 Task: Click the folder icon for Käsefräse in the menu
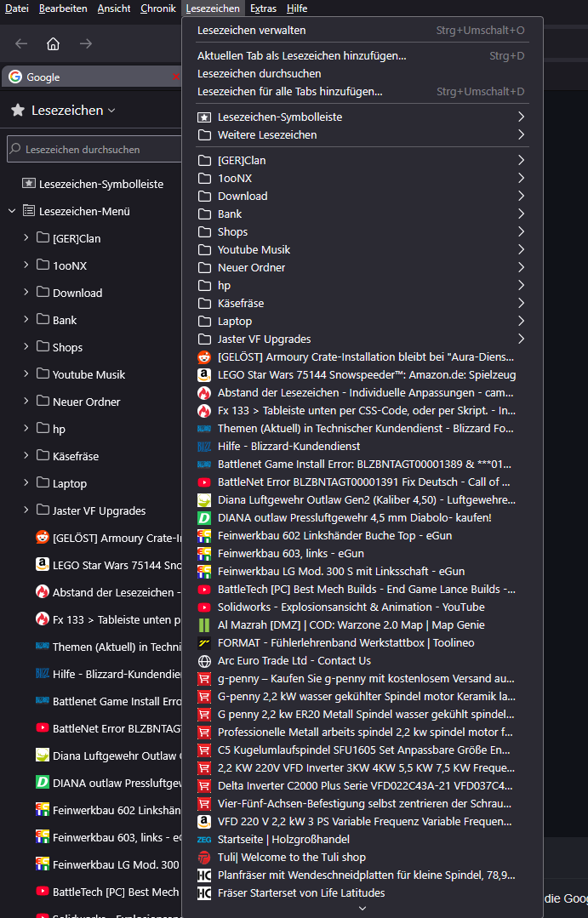204,303
